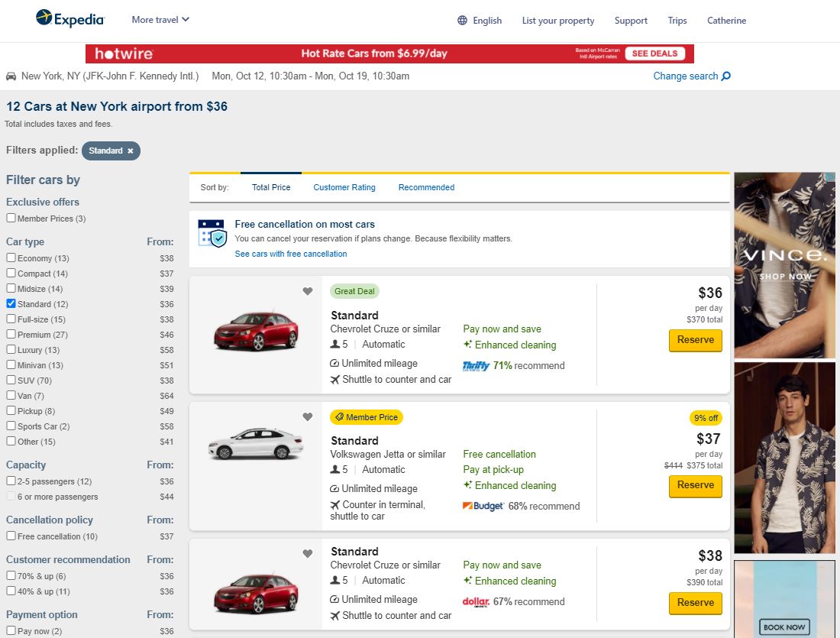Check the Premium car type checkbox

click(x=11, y=334)
